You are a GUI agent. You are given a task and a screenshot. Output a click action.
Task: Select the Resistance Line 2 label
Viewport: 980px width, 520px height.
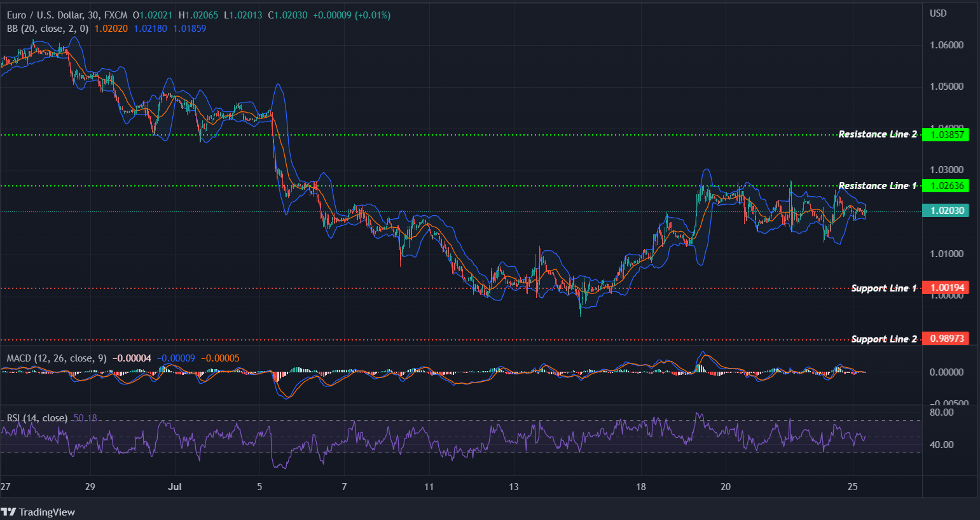tap(877, 134)
